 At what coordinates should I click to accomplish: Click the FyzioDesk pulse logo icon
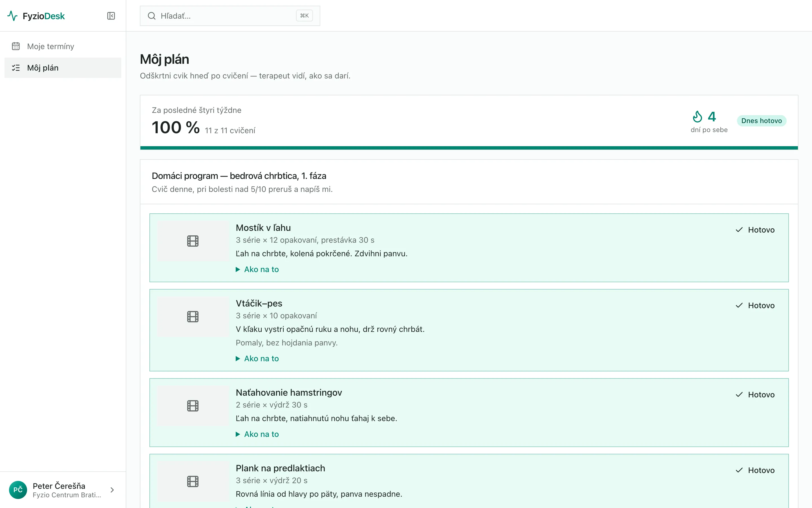[12, 16]
